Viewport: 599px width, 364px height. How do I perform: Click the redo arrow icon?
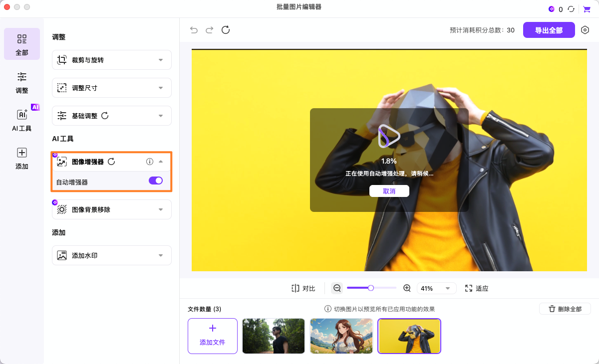click(x=210, y=30)
